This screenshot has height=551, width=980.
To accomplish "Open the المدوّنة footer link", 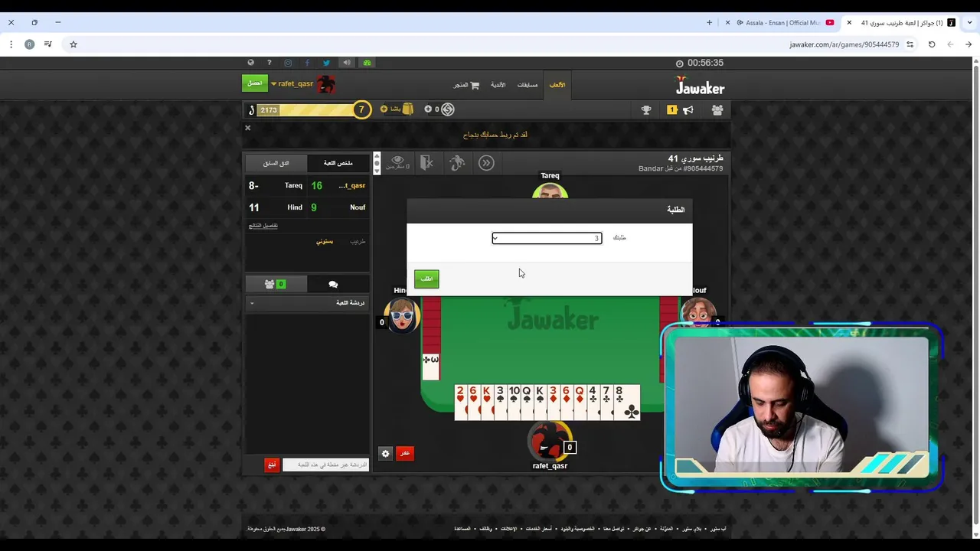I will coord(667,529).
